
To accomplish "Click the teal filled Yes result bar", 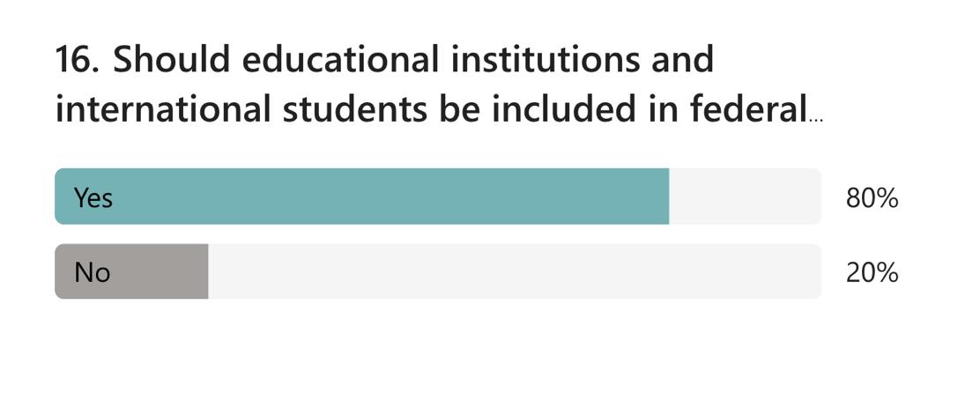I will pos(362,197).
